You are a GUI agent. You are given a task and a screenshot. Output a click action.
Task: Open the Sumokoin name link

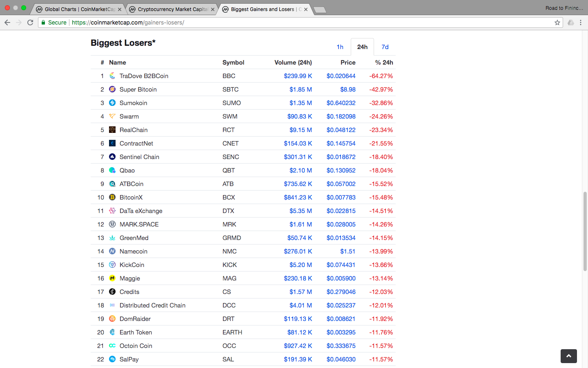pos(133,103)
